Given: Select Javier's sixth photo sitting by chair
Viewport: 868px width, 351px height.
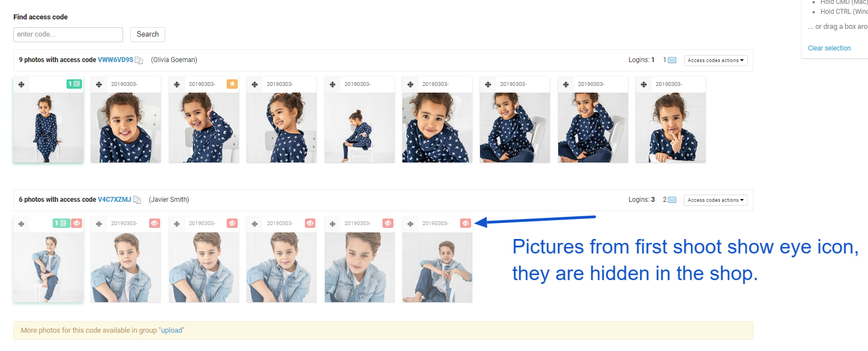Looking at the screenshot, I should [x=437, y=267].
